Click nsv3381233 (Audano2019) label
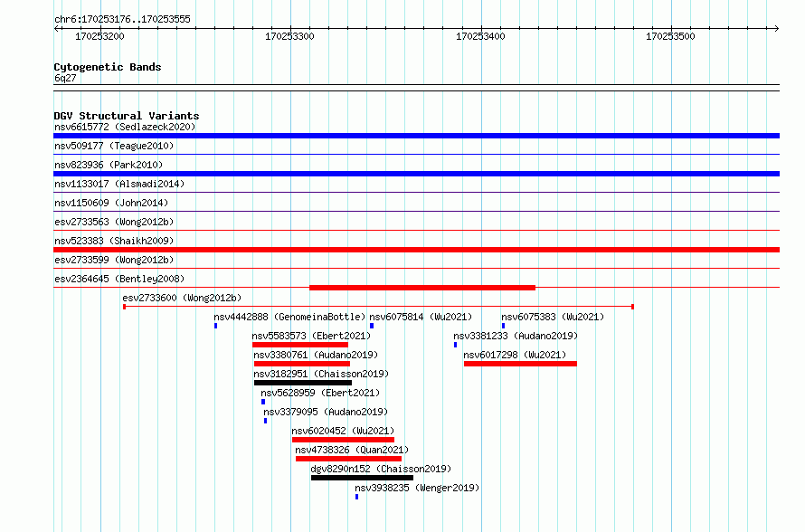Image resolution: width=805 pixels, height=532 pixels. 516,336
